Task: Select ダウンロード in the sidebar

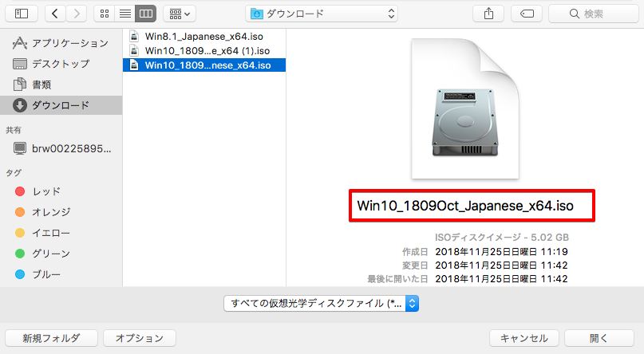Action: pyautogui.click(x=61, y=105)
